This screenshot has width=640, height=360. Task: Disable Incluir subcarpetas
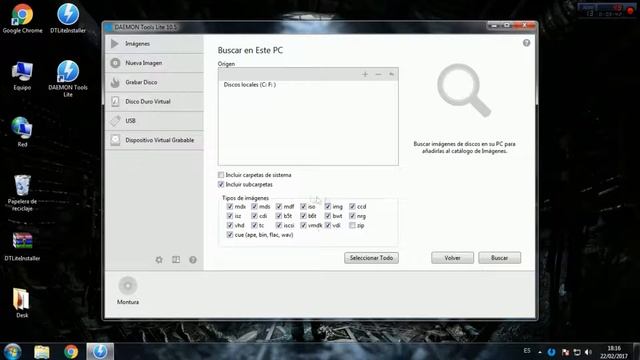coord(221,184)
